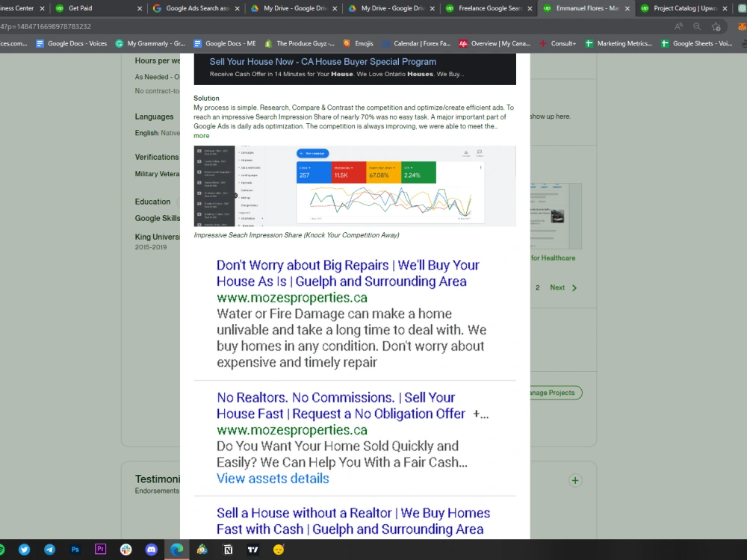Open My Grammarly bookmark
747x560 pixels.
(150, 43)
